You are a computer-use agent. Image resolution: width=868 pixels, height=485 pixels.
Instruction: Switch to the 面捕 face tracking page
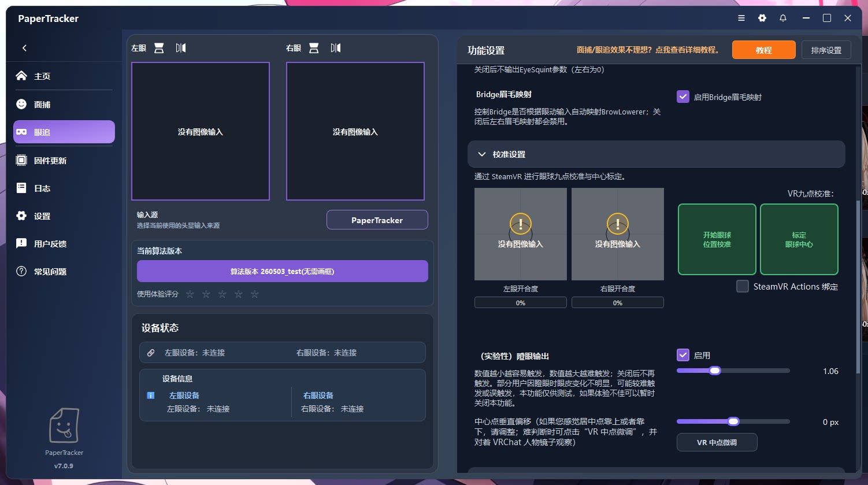pos(64,104)
